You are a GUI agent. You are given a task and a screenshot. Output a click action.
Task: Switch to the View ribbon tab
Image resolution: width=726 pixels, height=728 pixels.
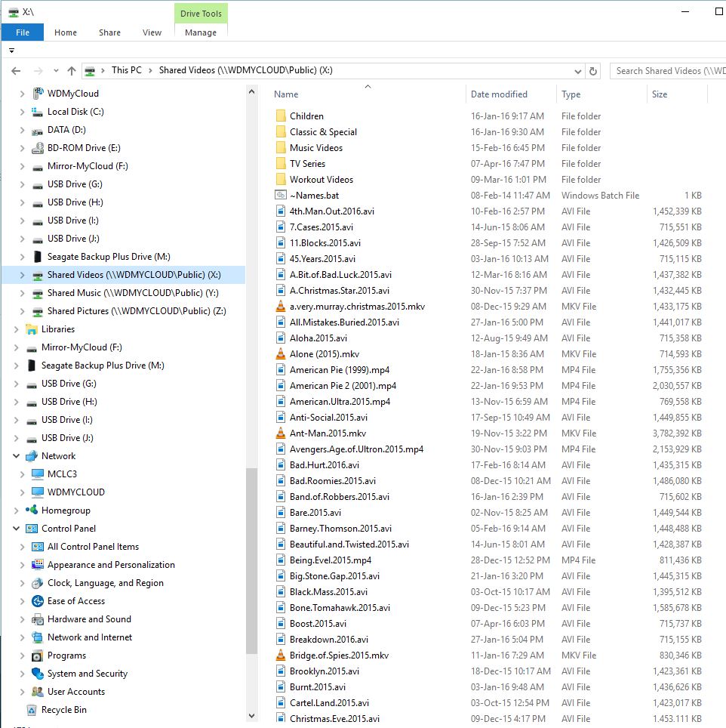pos(152,32)
